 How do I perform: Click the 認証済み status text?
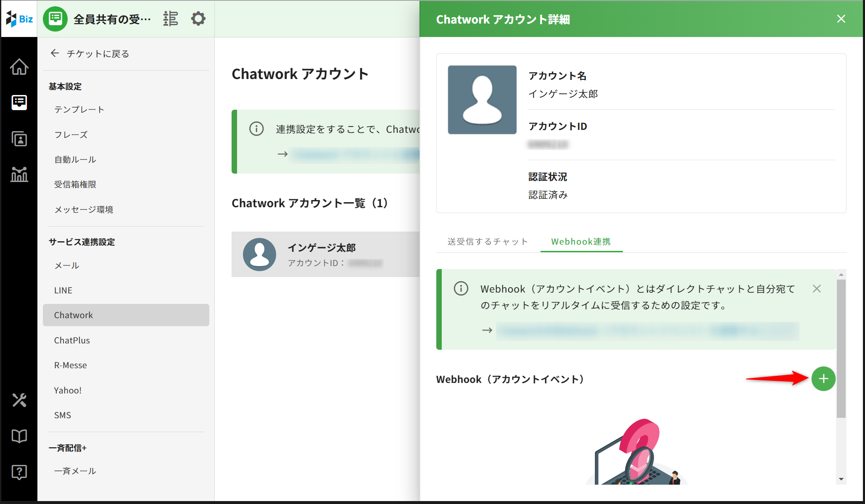tap(548, 195)
